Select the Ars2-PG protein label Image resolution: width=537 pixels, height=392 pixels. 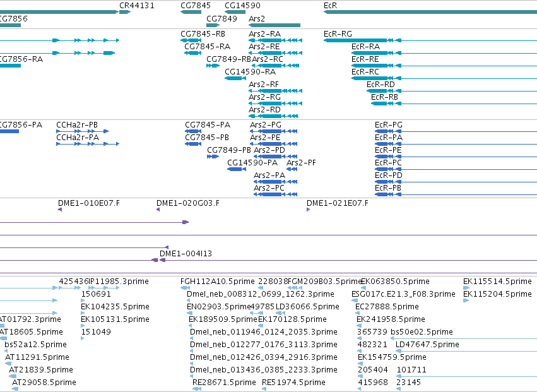266,125
